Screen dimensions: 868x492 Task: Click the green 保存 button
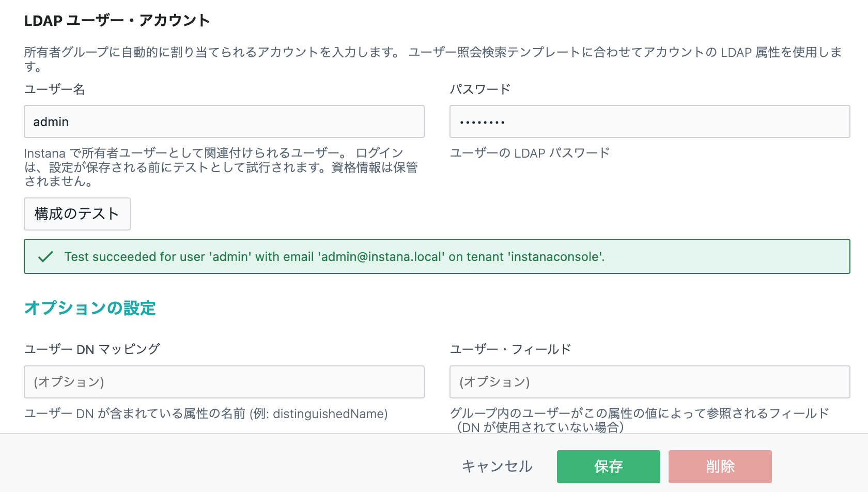pos(608,467)
